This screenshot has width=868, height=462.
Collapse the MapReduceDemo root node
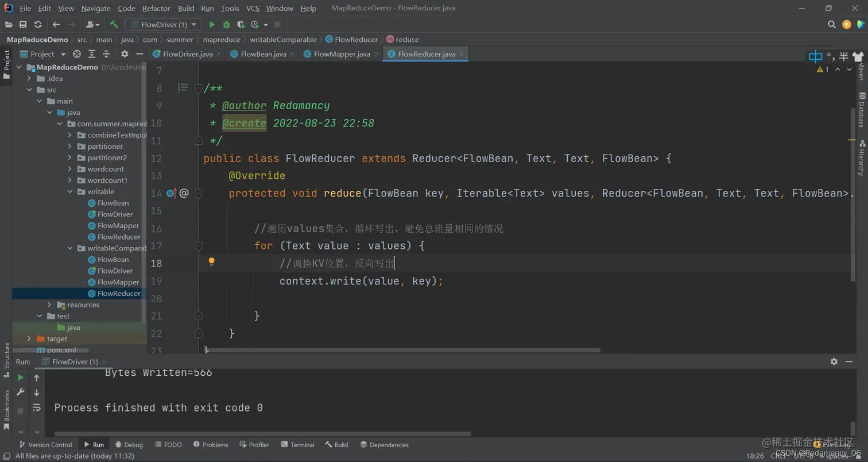[x=19, y=67]
